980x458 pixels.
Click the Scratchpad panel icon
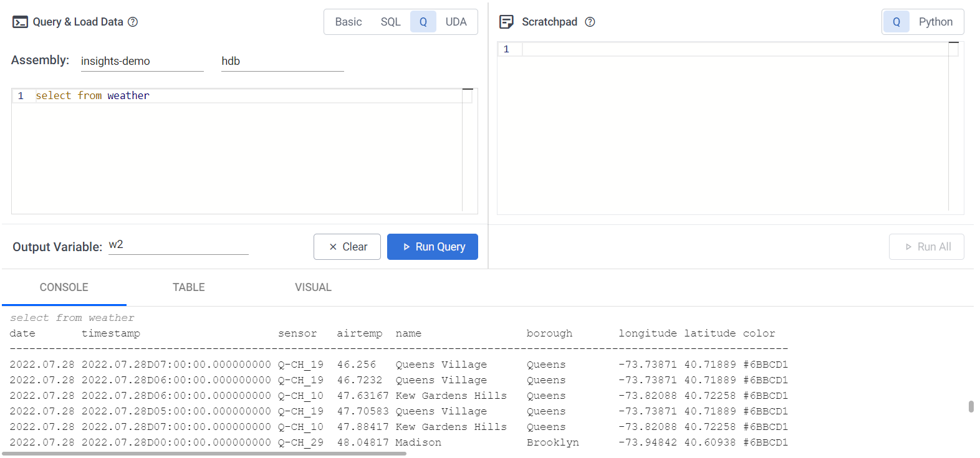[506, 22]
